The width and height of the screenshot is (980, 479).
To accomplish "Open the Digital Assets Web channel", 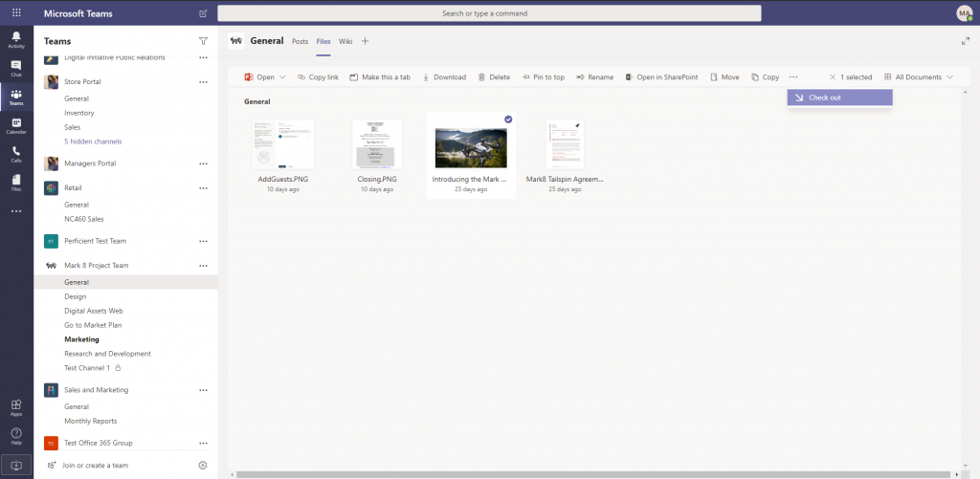I will [x=94, y=311].
